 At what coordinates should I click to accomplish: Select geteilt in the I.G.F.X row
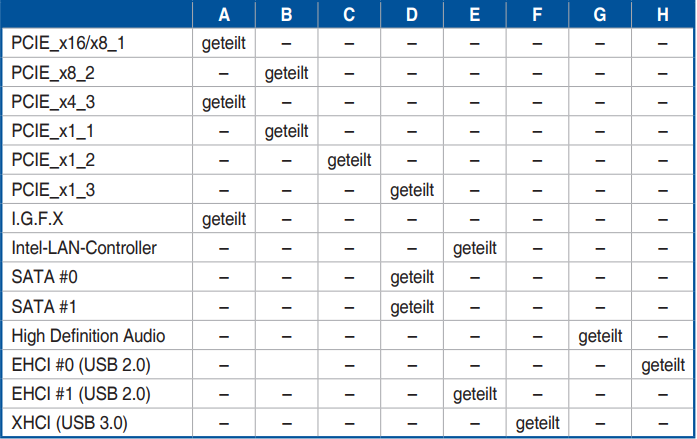(224, 219)
